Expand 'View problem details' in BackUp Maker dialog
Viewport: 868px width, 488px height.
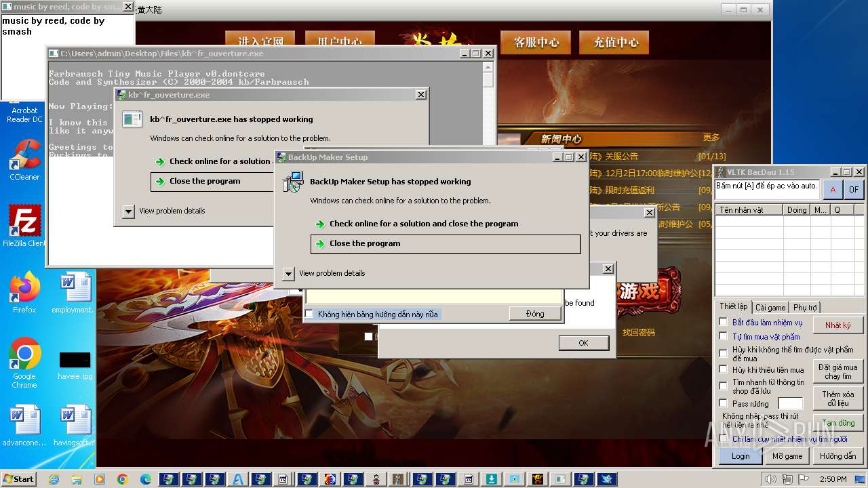(289, 273)
